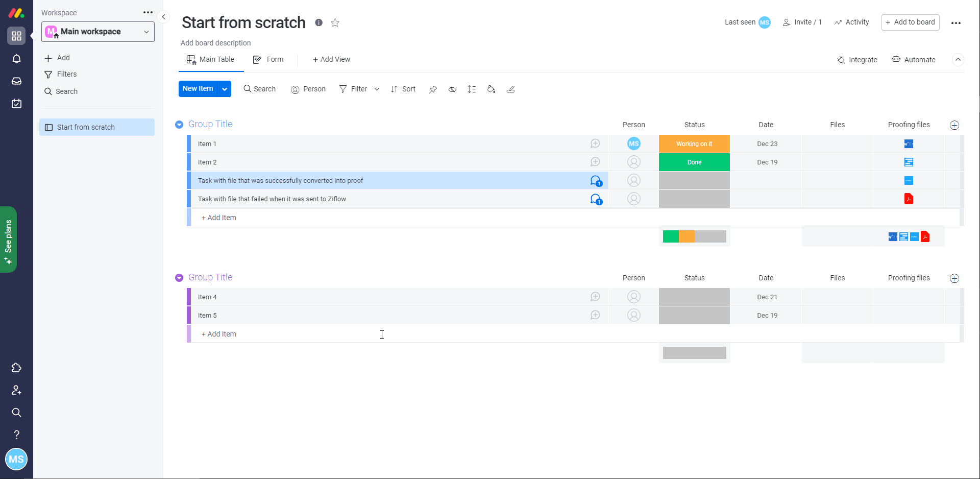Click Add in workspace sidebar
Viewport: 980px width, 479px height.
pyautogui.click(x=57, y=58)
